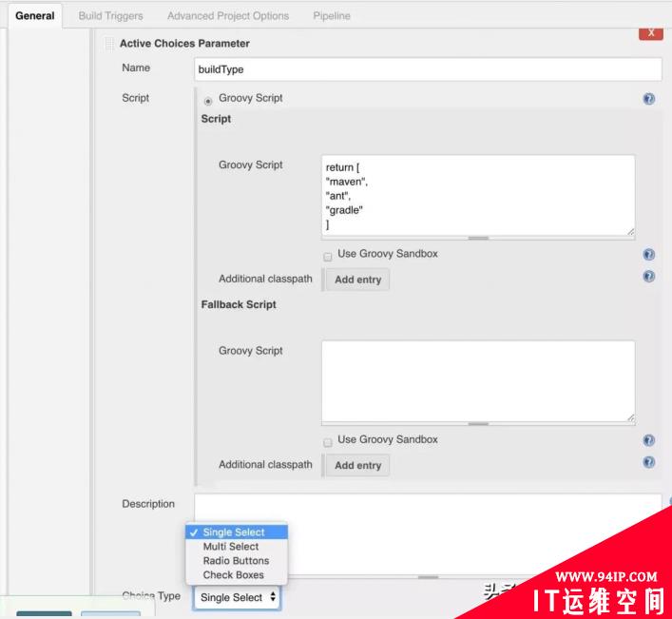
Task: Select the Groovy Script radio button
Action: [208, 101]
